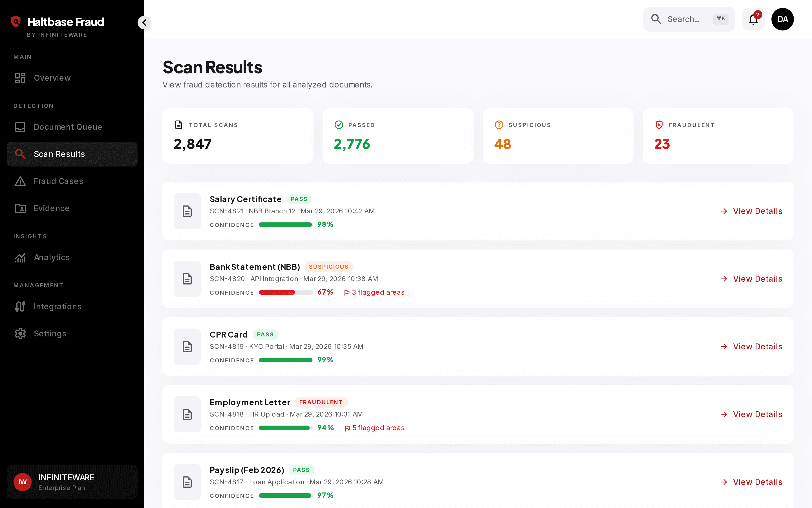View Details for Employment Letter
812x508 pixels.
(751, 414)
